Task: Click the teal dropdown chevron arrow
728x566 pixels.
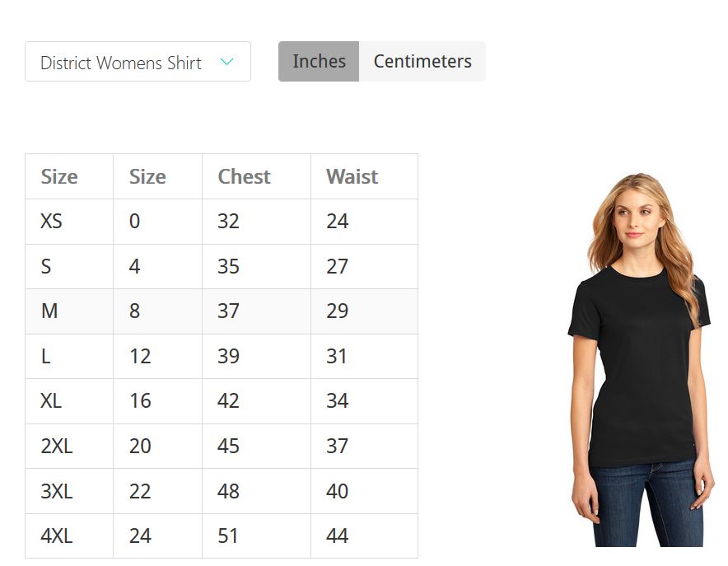Action: tap(226, 61)
